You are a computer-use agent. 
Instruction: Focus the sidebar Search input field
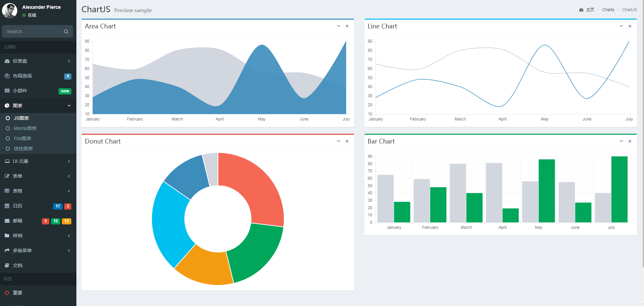[32, 31]
